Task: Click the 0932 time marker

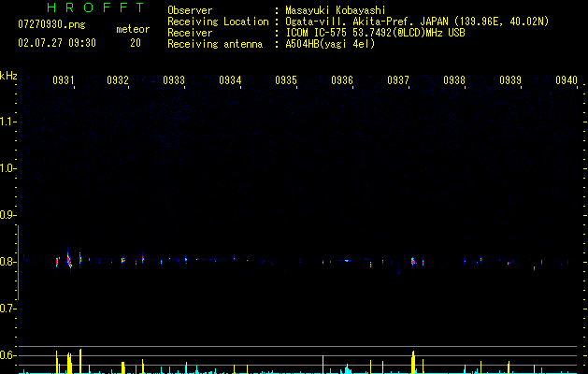Action: [118, 80]
